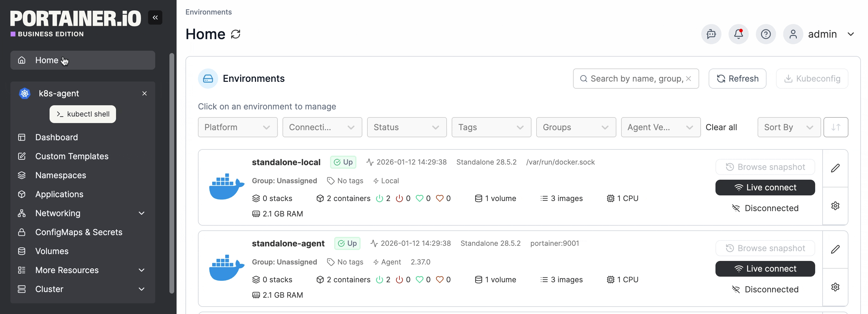Click Live connect for standalone-local
Image resolution: width=868 pixels, height=314 pixels.
point(765,187)
